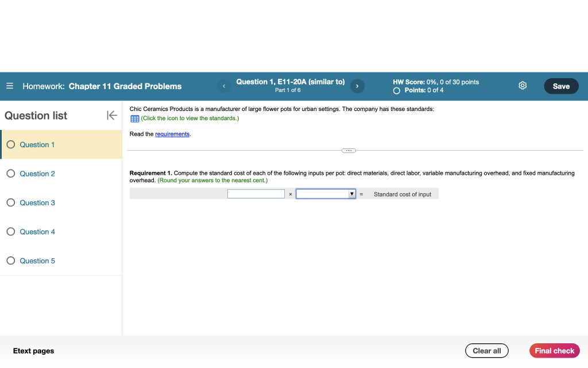Open Etext pages
The height and width of the screenshot is (368, 588).
pyautogui.click(x=33, y=351)
